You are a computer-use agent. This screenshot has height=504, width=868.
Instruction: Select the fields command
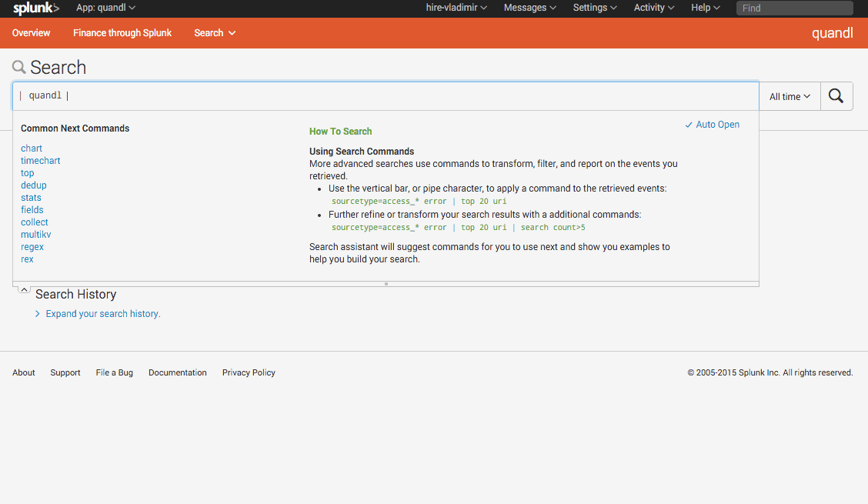point(32,210)
